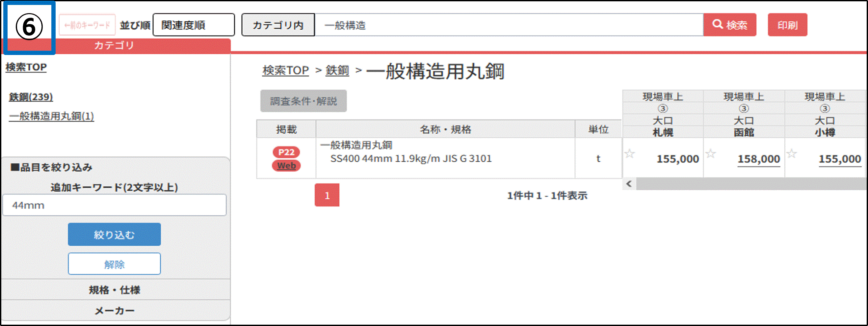Open the 関連度順 sort order dropdown
Image resolution: width=868 pixels, height=326 pixels.
coord(194,24)
